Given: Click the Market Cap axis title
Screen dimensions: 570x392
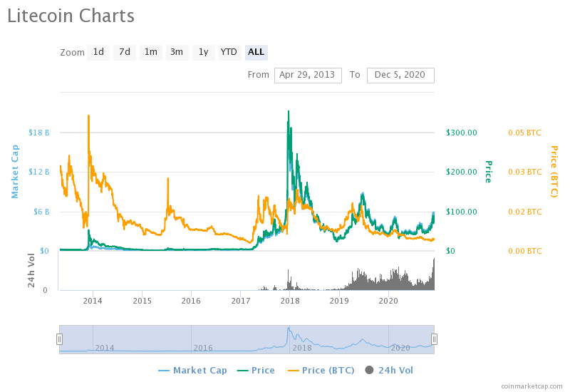Looking at the screenshot, I should [x=15, y=172].
